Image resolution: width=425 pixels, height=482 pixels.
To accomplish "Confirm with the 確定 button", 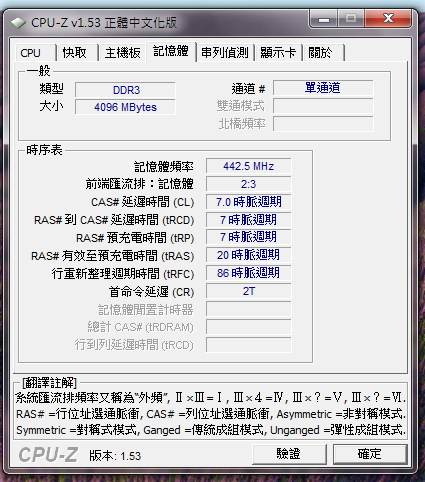I will click(x=370, y=454).
